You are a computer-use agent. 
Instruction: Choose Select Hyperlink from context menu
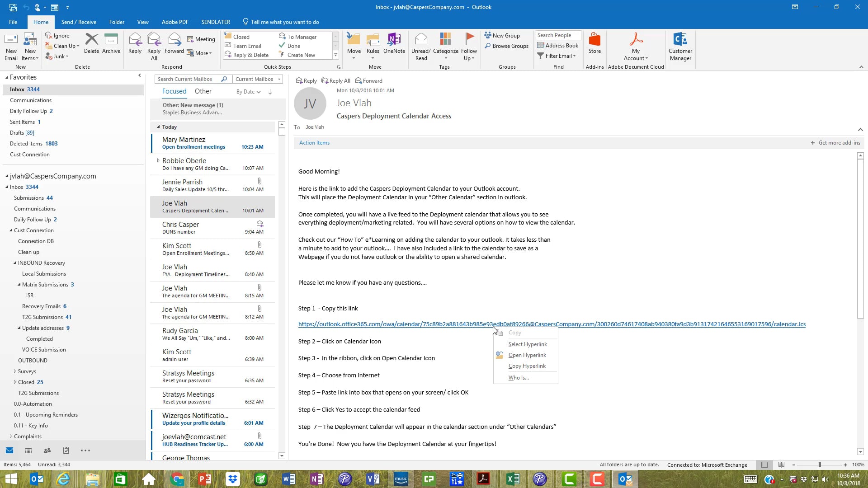pyautogui.click(x=526, y=344)
